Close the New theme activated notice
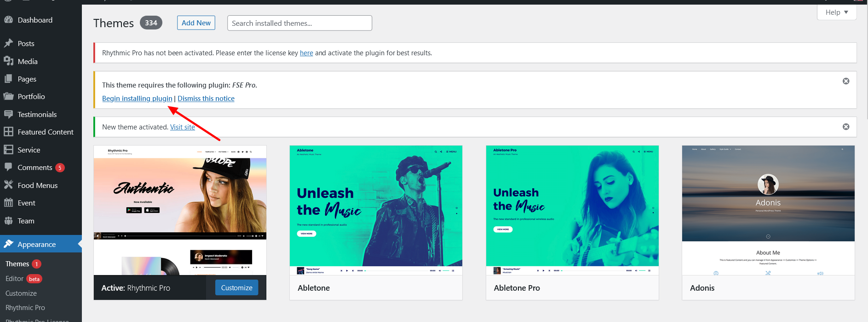 (845, 127)
